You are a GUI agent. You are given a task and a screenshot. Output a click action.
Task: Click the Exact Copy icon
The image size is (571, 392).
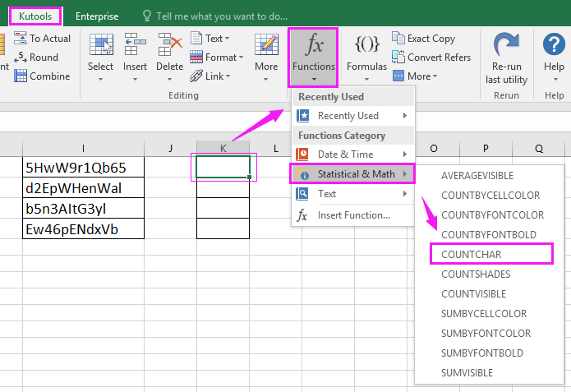(x=398, y=38)
